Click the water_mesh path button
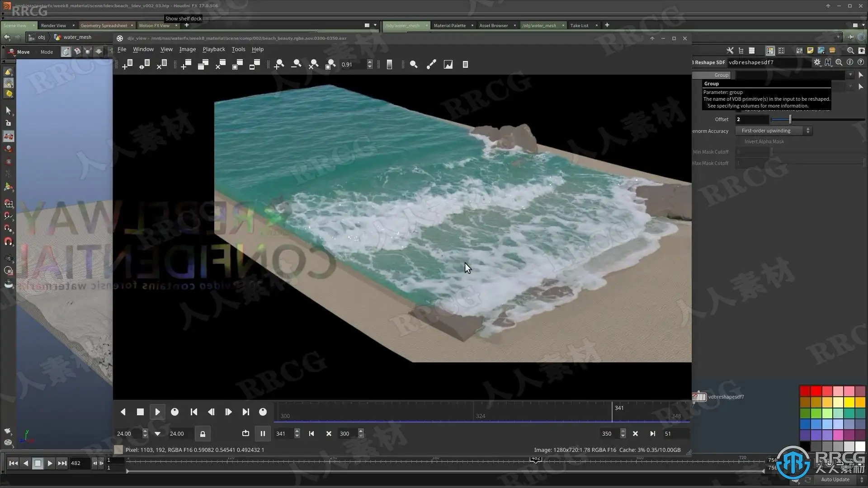 pyautogui.click(x=77, y=37)
